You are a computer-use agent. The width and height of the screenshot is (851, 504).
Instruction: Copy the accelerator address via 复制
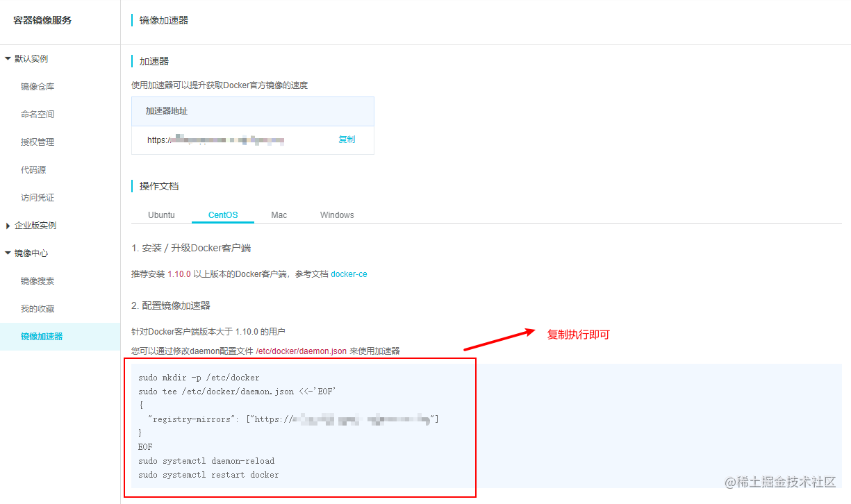point(347,140)
